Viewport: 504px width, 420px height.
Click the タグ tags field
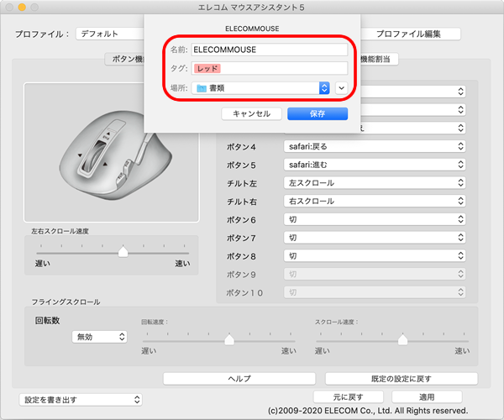click(x=270, y=68)
